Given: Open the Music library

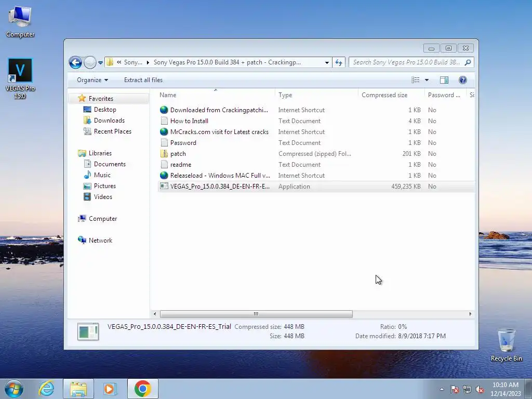Looking at the screenshot, I should tap(102, 175).
